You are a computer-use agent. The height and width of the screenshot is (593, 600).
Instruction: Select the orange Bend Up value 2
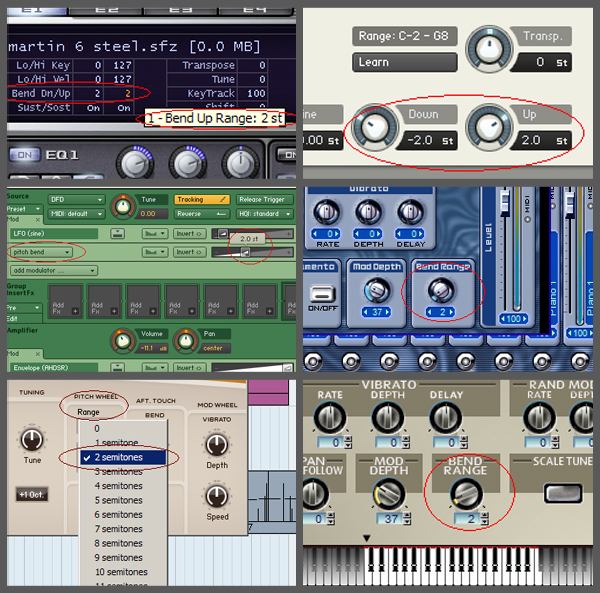tap(127, 93)
